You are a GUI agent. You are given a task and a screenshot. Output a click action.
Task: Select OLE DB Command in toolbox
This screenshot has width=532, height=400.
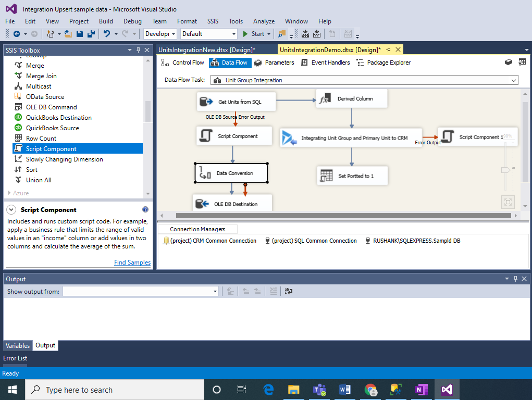(51, 107)
